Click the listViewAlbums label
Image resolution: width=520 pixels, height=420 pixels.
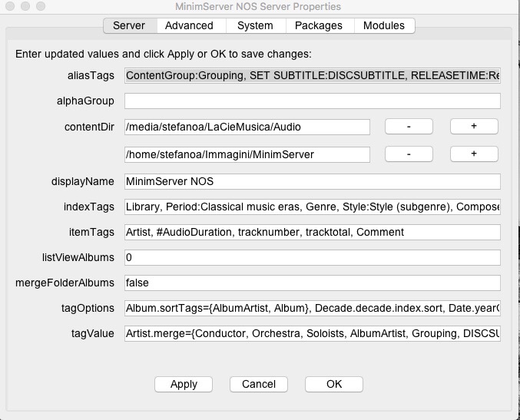[78, 257]
